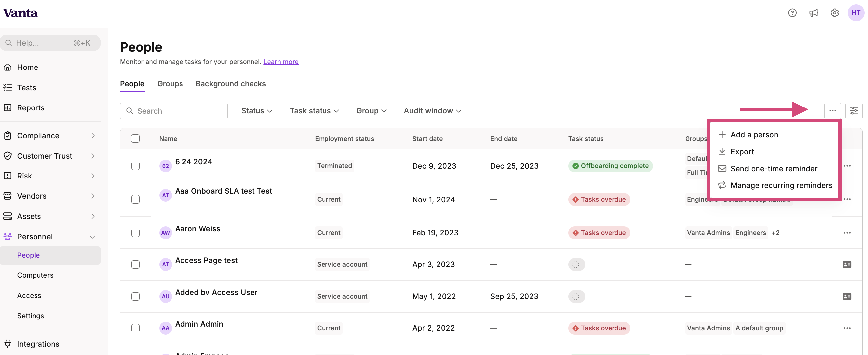Select the People tab
Screen dimensions: 868x355
tap(132, 84)
